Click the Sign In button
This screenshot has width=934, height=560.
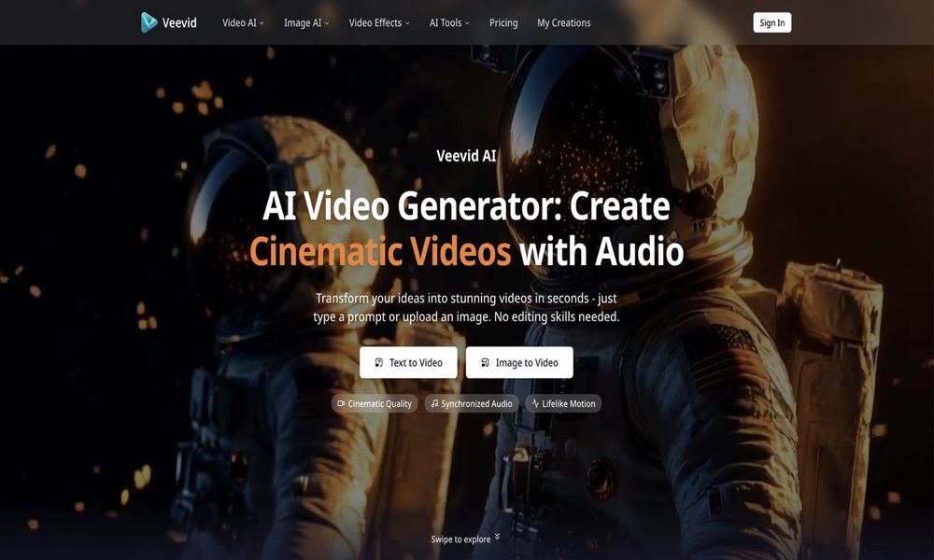coord(771,21)
